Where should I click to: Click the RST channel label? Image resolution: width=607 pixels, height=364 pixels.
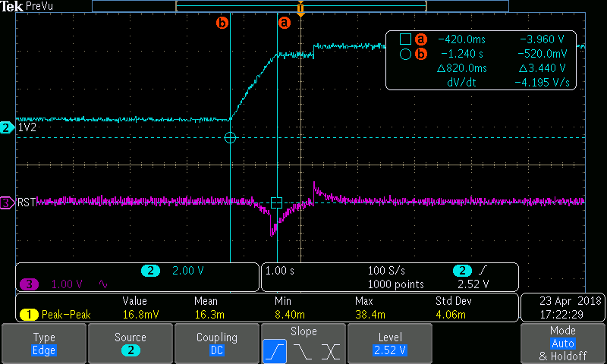pos(27,202)
